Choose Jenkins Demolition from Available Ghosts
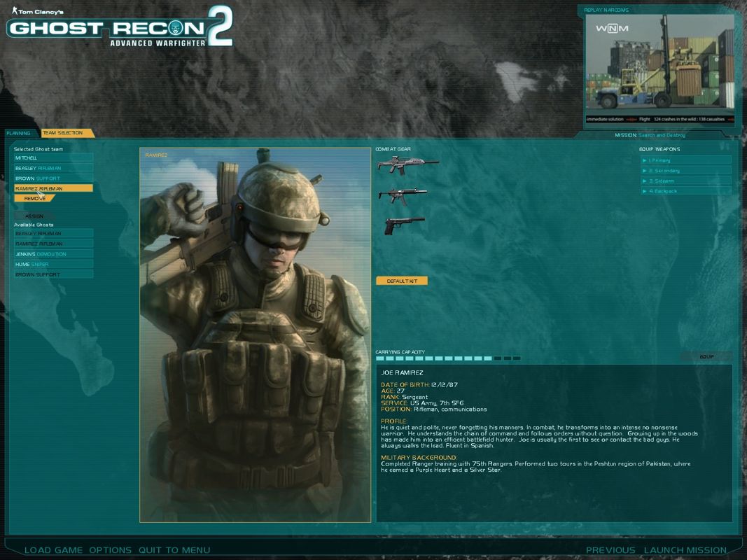 [x=53, y=254]
